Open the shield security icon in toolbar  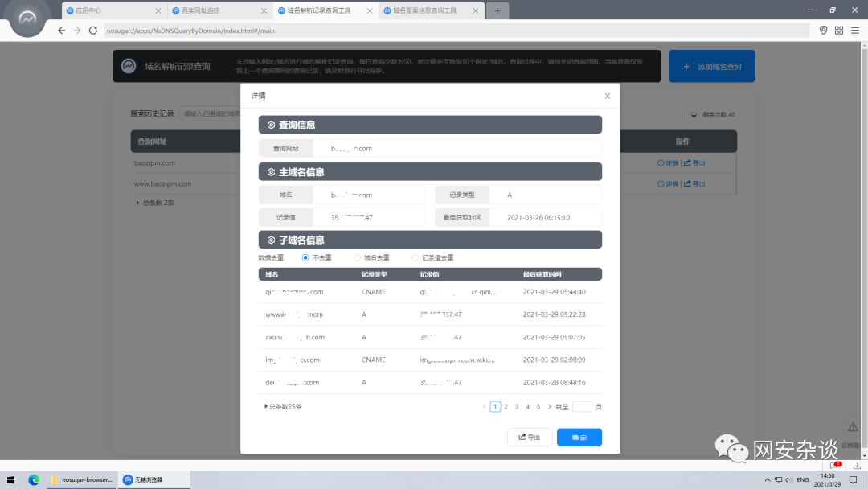click(x=823, y=31)
